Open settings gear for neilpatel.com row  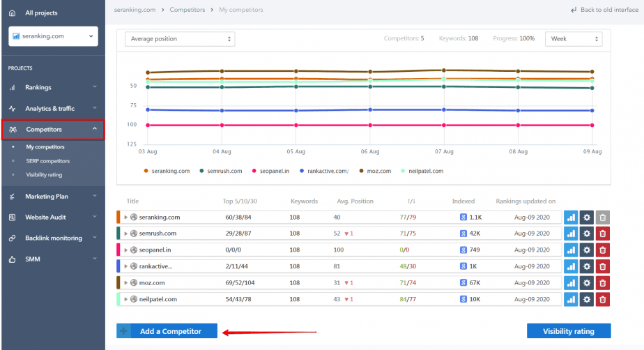pyautogui.click(x=587, y=300)
